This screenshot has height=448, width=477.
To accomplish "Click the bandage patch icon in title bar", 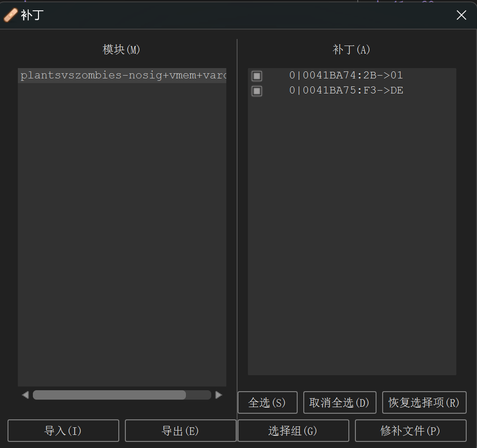I will [10, 15].
